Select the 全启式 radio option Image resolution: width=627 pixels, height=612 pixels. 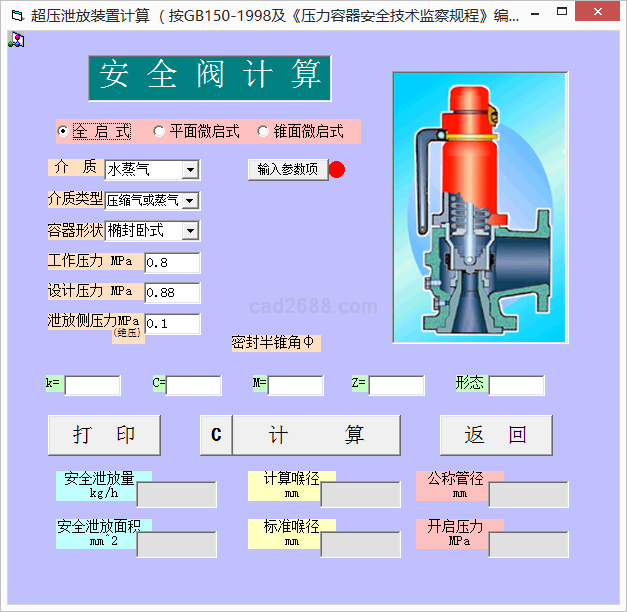click(64, 131)
